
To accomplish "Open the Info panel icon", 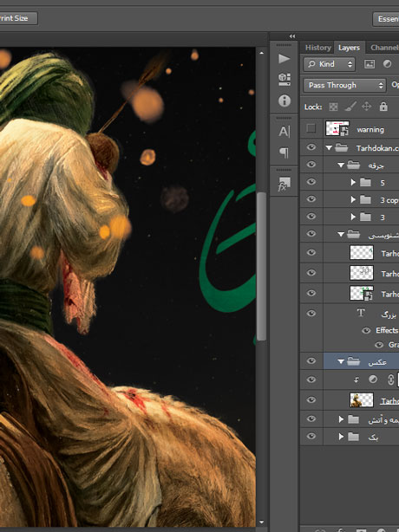I will pyautogui.click(x=285, y=101).
